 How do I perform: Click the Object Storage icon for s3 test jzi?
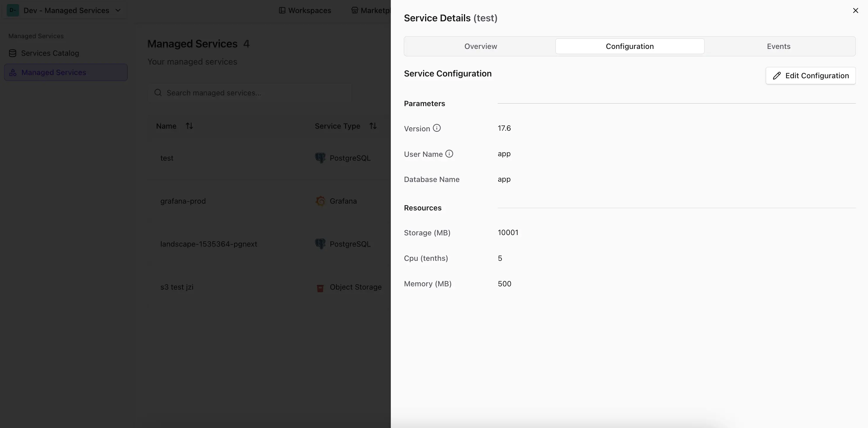[321, 288]
